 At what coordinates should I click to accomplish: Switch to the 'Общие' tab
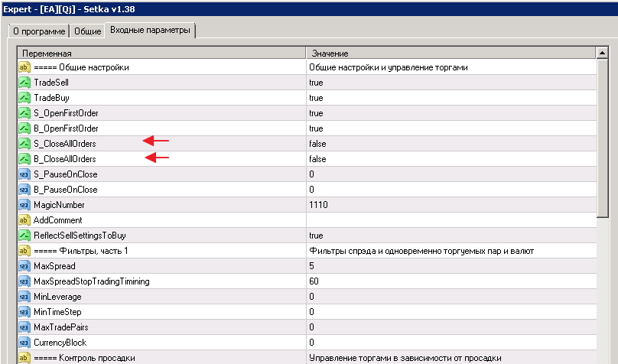(x=87, y=31)
